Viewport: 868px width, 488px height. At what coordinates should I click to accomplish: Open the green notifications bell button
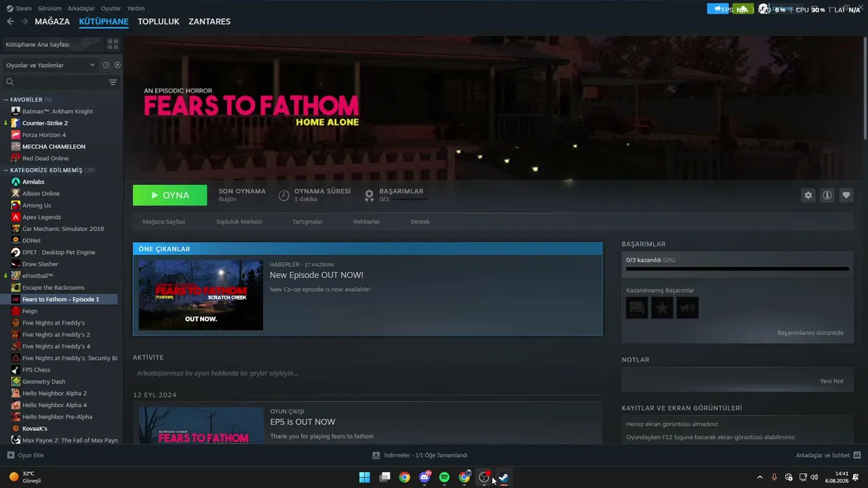[x=743, y=9]
